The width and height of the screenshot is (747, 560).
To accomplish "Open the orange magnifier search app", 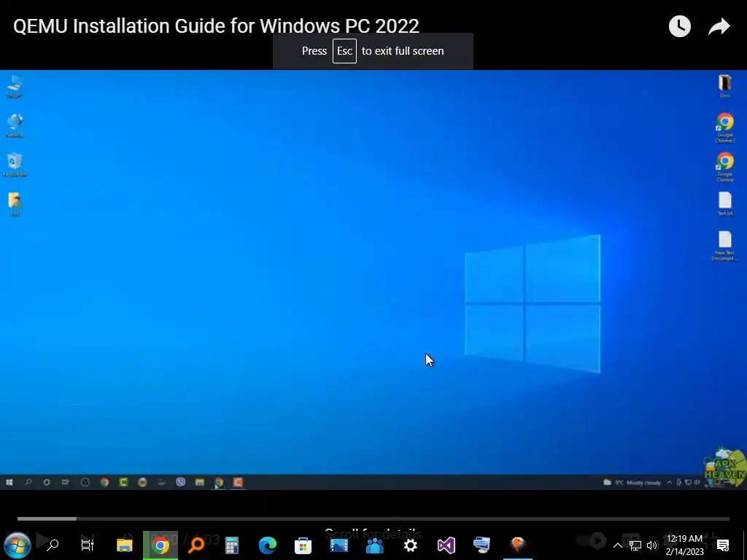I will [196, 545].
